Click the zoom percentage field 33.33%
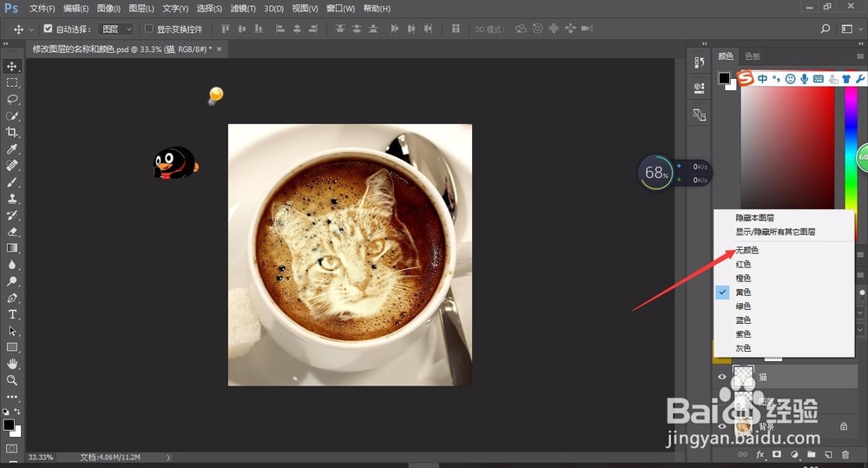The height and width of the screenshot is (468, 868). tap(41, 458)
